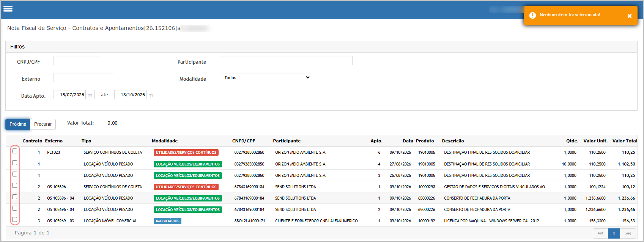Click the Data column header
This screenshot has width=644, height=242.
pos(408,141)
